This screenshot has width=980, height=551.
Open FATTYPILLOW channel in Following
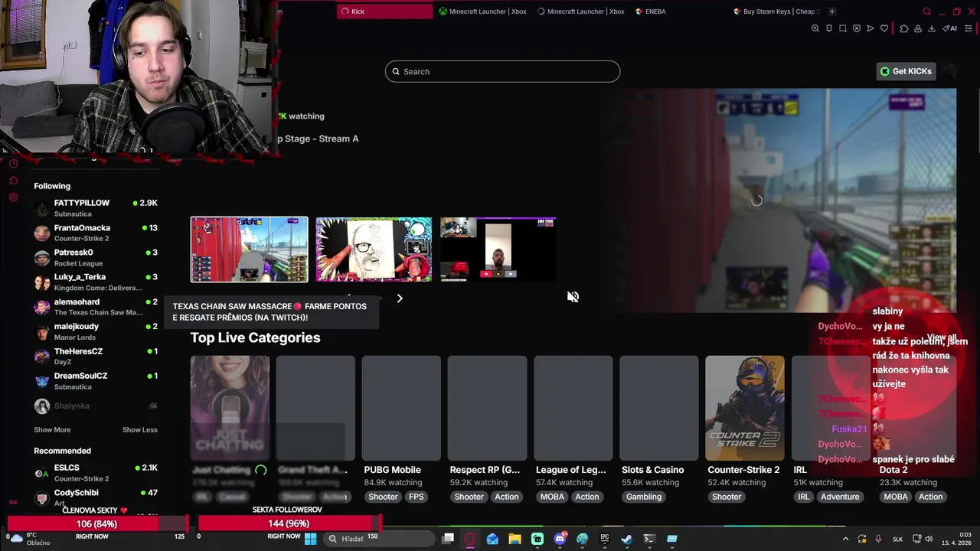[x=96, y=208]
